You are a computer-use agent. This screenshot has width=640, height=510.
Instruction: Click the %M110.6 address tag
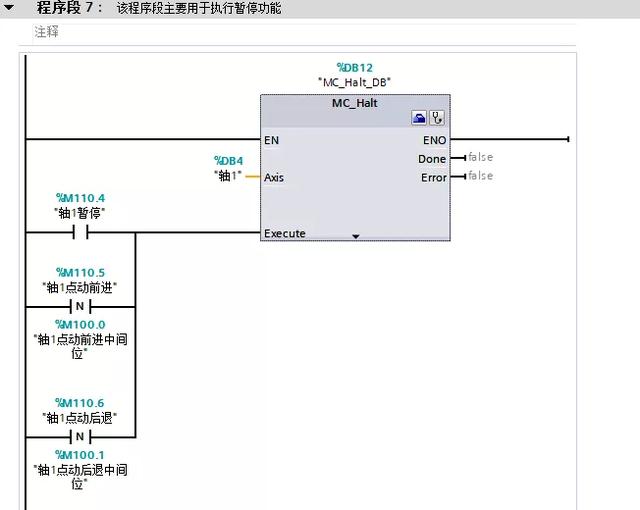pyautogui.click(x=80, y=403)
